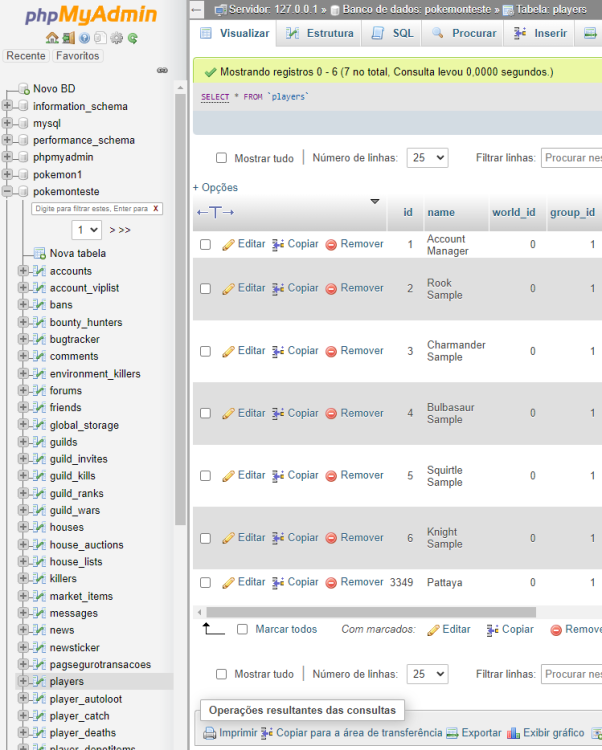The width and height of the screenshot is (602, 750).
Task: Open the phpMyAdmin documentation help icon
Action: pos(84,38)
